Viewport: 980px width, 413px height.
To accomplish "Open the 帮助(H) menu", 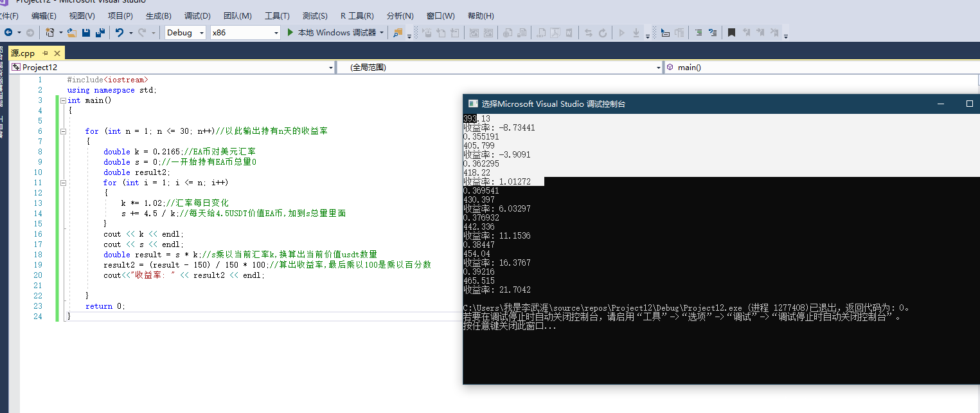I will 481,15.
